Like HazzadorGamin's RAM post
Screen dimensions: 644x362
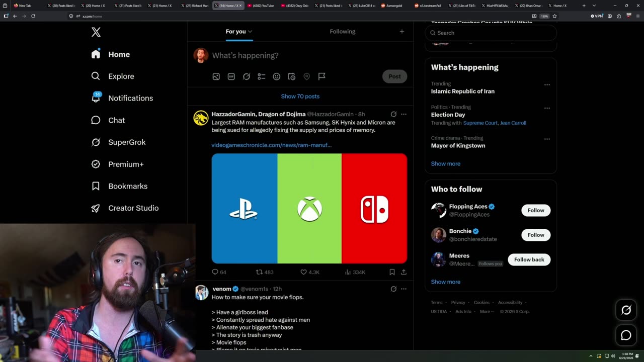coord(310,272)
